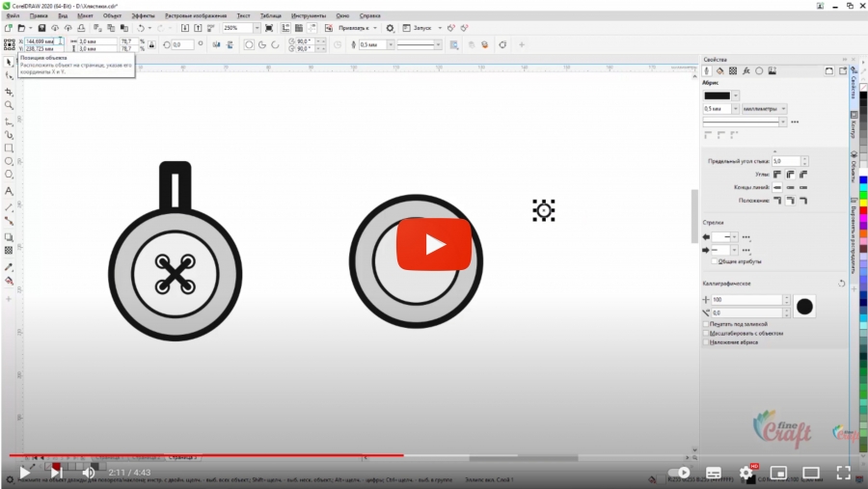Click the YouTube play button in controls
This screenshot has height=489, width=868.
pos(24,473)
